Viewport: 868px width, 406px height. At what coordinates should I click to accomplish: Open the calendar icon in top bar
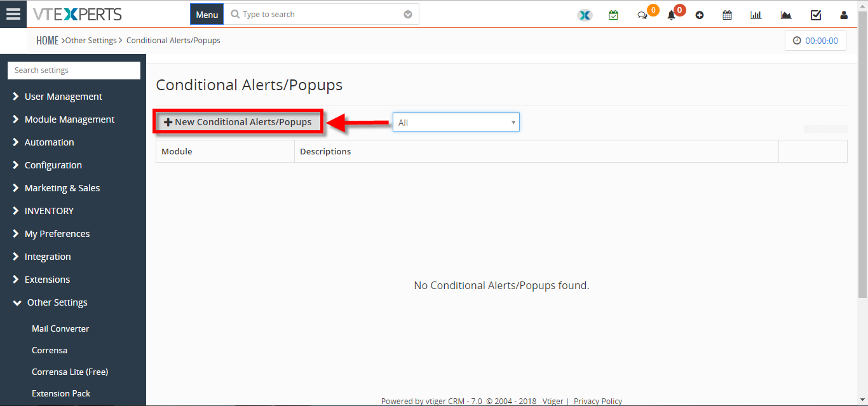point(728,15)
